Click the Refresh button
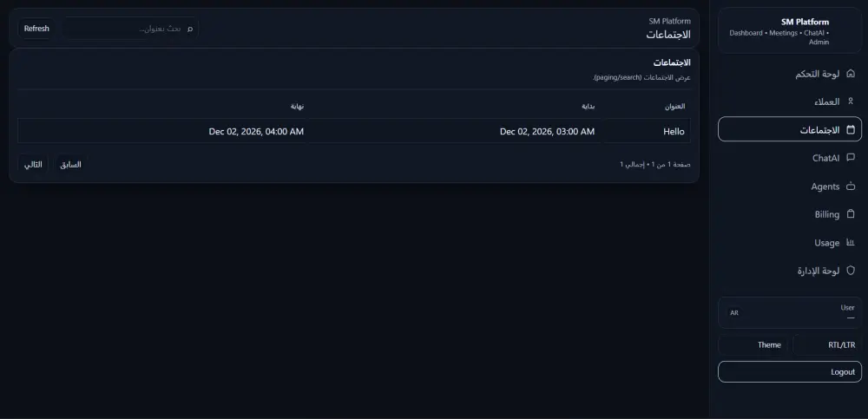This screenshot has width=868, height=419. click(36, 29)
